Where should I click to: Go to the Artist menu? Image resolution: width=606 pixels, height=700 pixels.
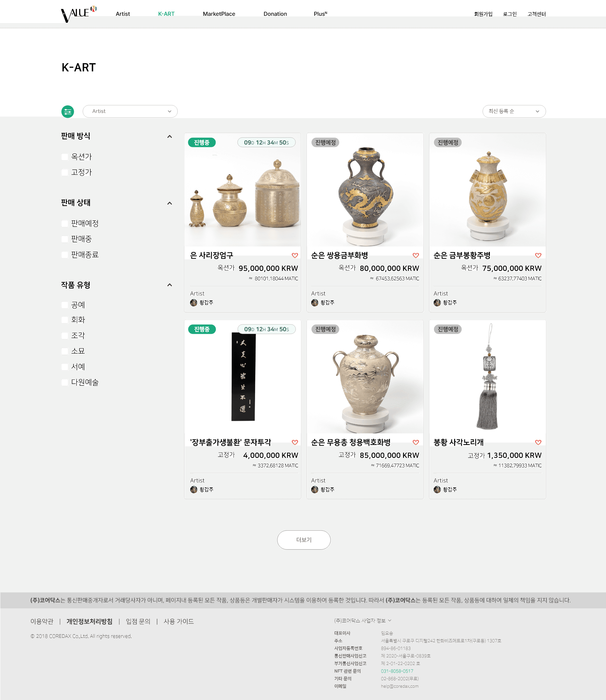click(123, 14)
